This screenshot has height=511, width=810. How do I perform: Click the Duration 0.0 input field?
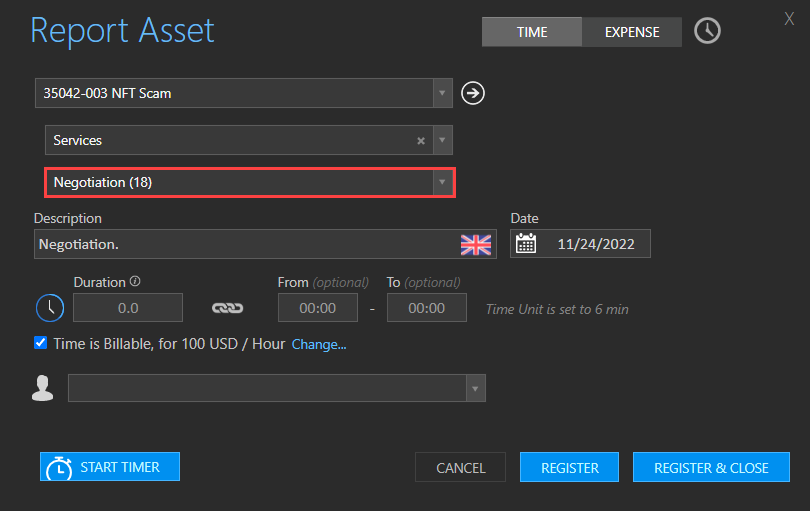[128, 308]
